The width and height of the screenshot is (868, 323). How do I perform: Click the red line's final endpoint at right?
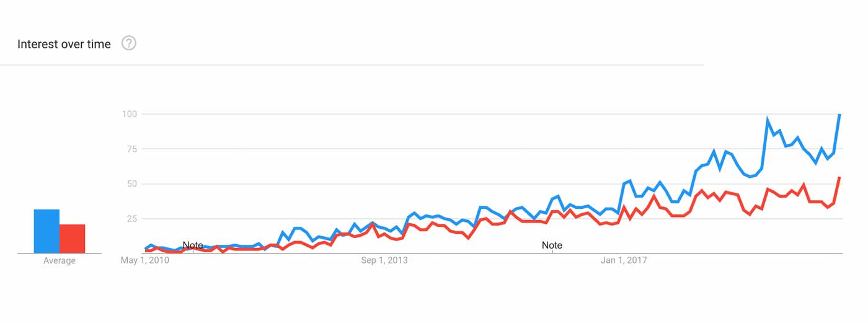point(839,178)
